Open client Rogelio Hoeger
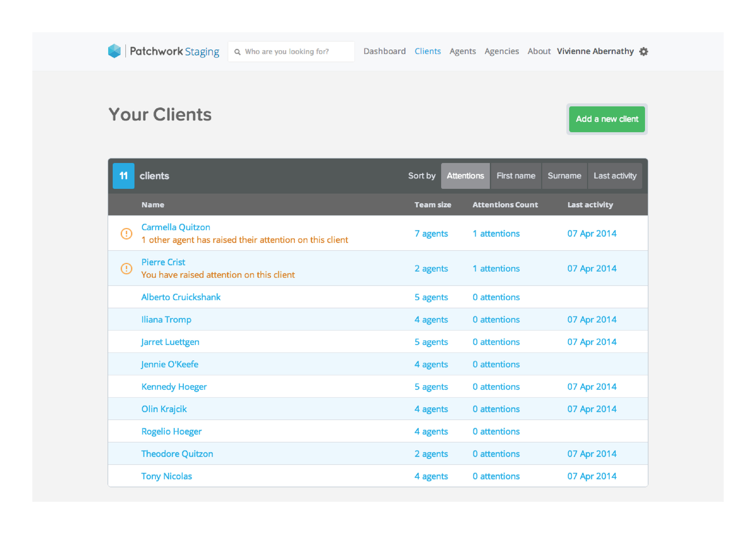The image size is (756, 534). pyautogui.click(x=171, y=431)
